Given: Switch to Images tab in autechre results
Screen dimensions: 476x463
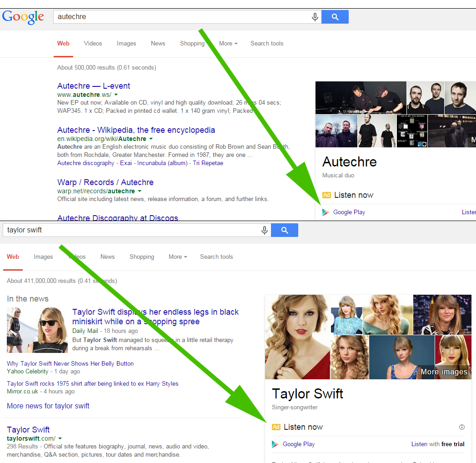Looking at the screenshot, I should pyautogui.click(x=126, y=43).
